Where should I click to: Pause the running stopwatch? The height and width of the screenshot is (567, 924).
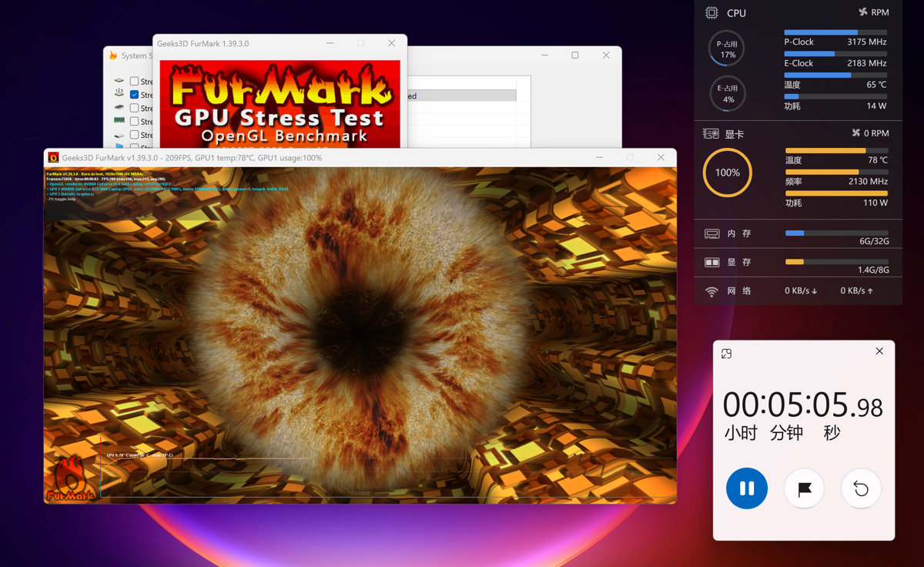point(747,488)
